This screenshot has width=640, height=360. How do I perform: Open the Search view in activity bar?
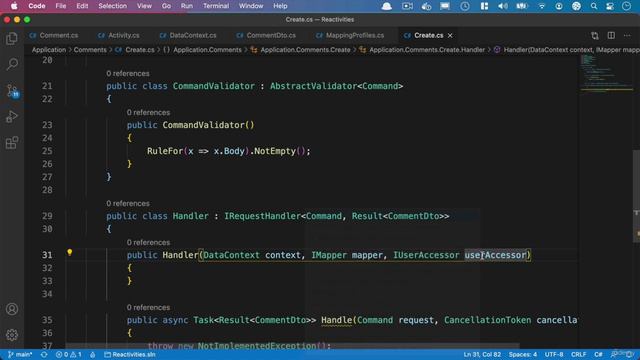[12, 64]
